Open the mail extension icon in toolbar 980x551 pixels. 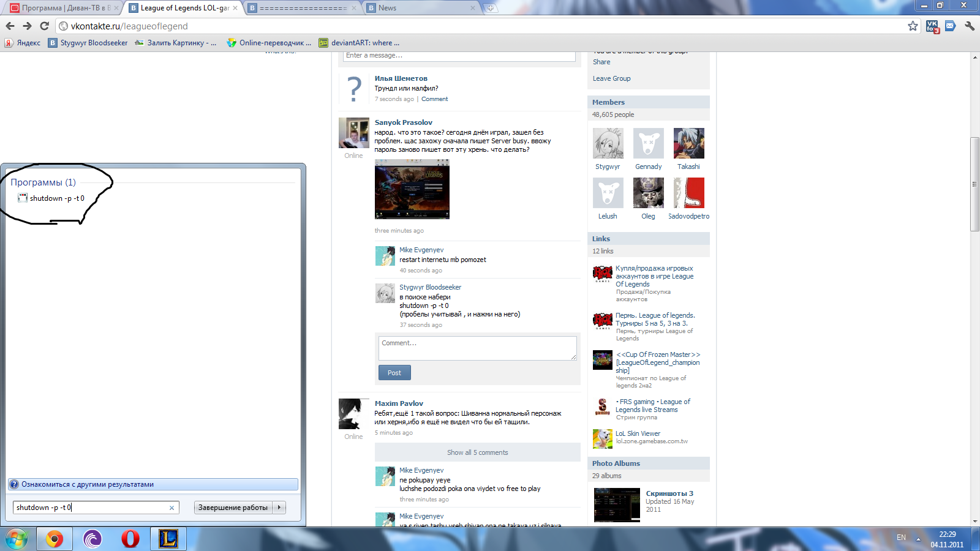click(951, 26)
